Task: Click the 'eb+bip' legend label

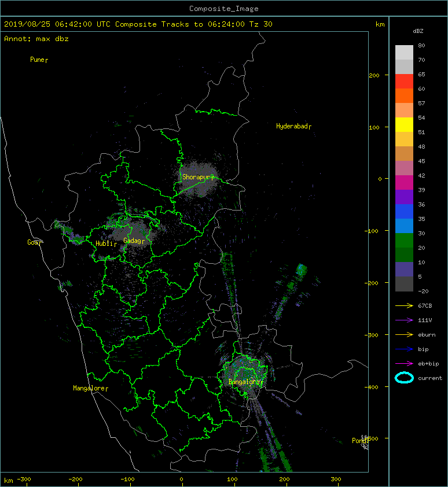Action: pos(428,364)
